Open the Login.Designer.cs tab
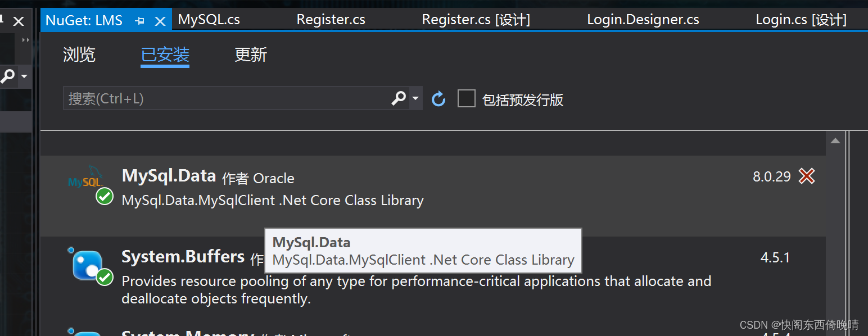 tap(643, 19)
